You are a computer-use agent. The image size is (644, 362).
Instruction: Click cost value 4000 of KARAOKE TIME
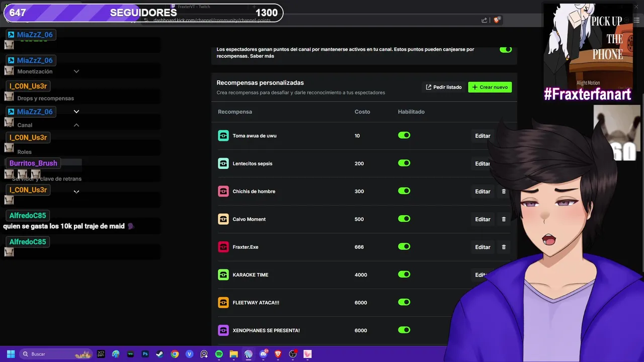361,275
